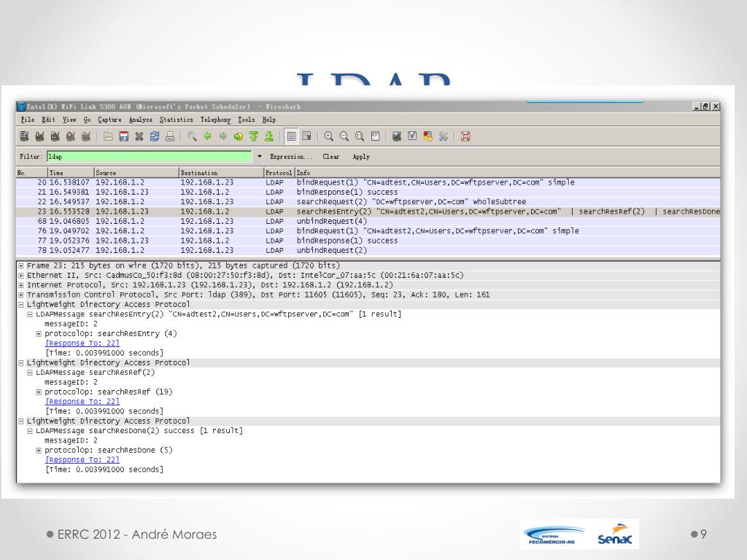
Task: Jump to the first packet
Action: click(253, 136)
